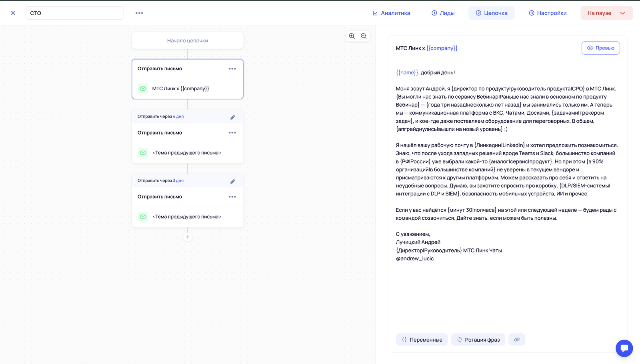Close the campaign editor with the X

pyautogui.click(x=13, y=13)
